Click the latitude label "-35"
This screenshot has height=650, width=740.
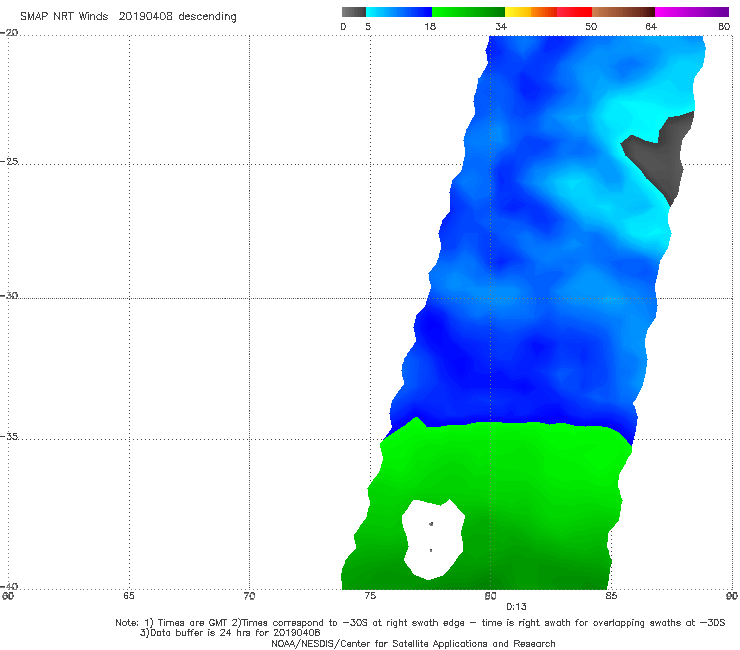pos(9,436)
